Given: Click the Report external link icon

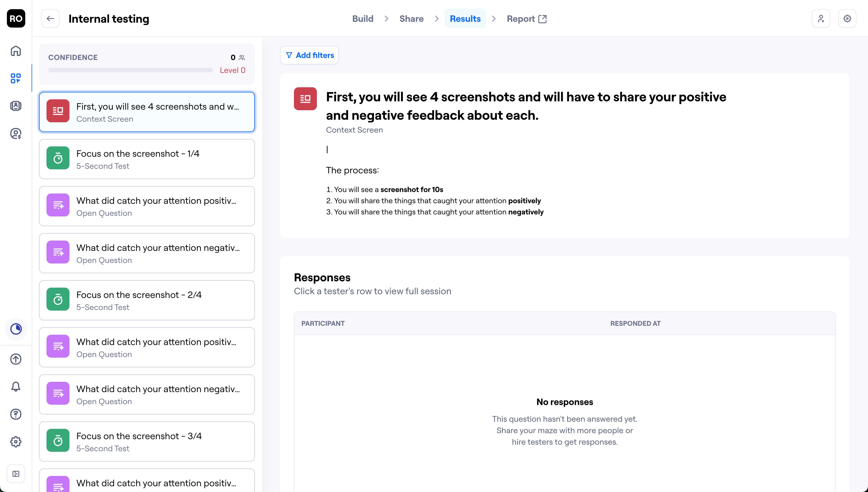Looking at the screenshot, I should pos(542,19).
